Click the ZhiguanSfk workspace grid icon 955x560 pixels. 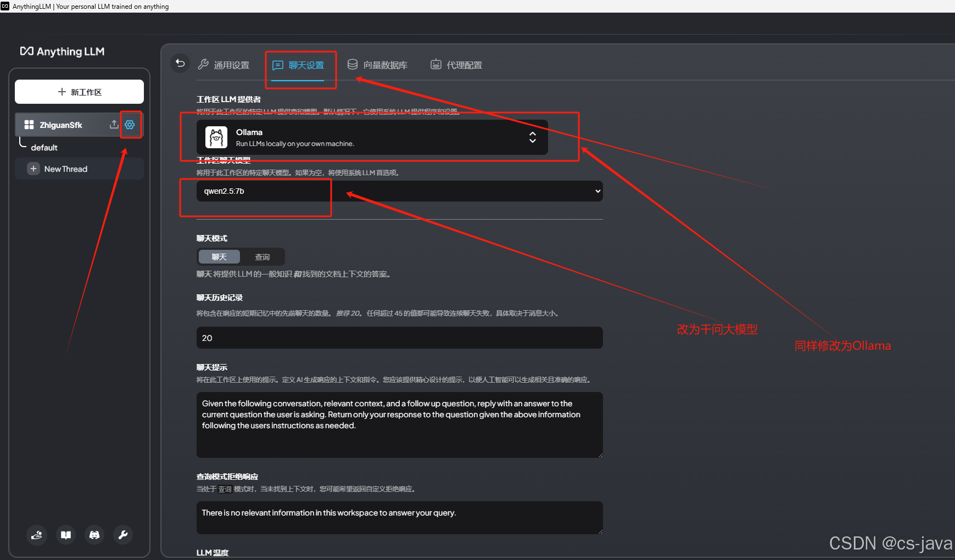click(29, 125)
